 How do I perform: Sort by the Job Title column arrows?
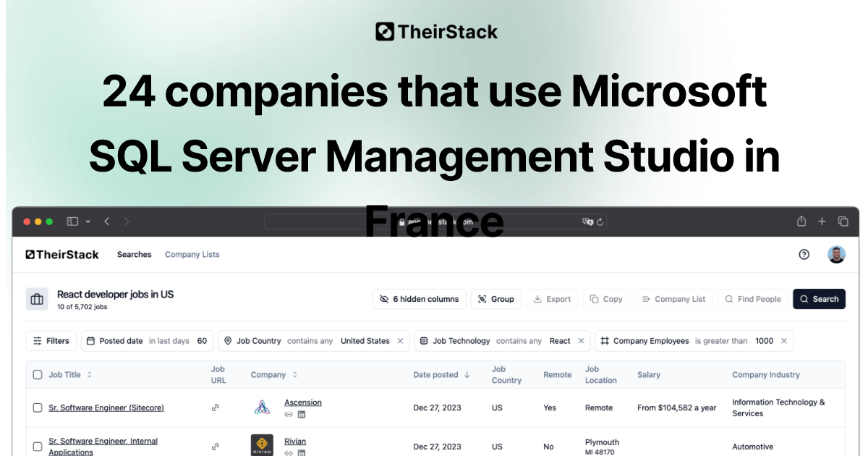pyautogui.click(x=90, y=375)
